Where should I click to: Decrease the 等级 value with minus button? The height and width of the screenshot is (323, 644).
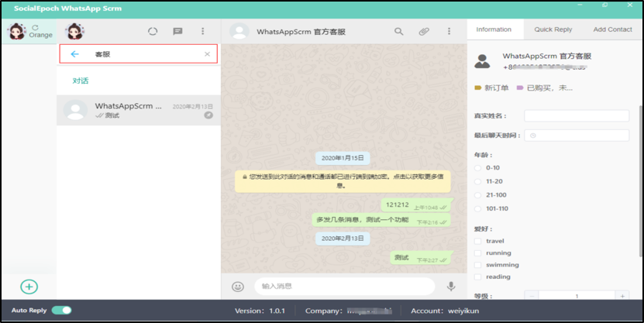[532, 296]
